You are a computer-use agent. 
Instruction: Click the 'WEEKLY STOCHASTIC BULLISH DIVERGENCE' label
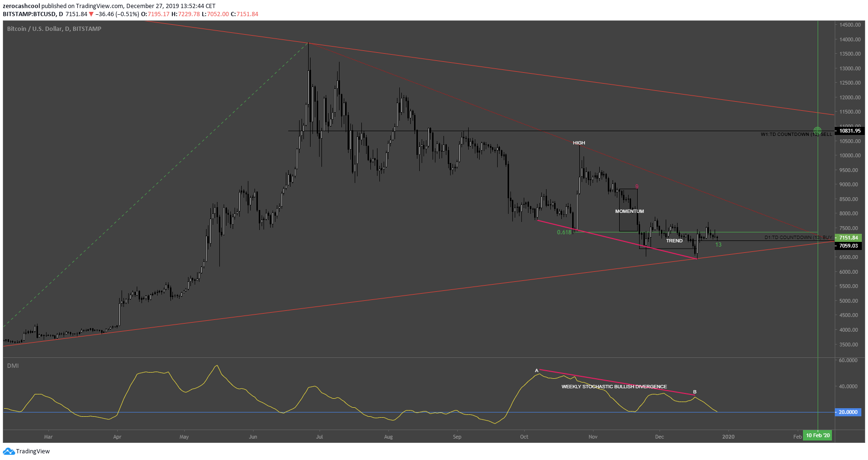[x=614, y=386]
